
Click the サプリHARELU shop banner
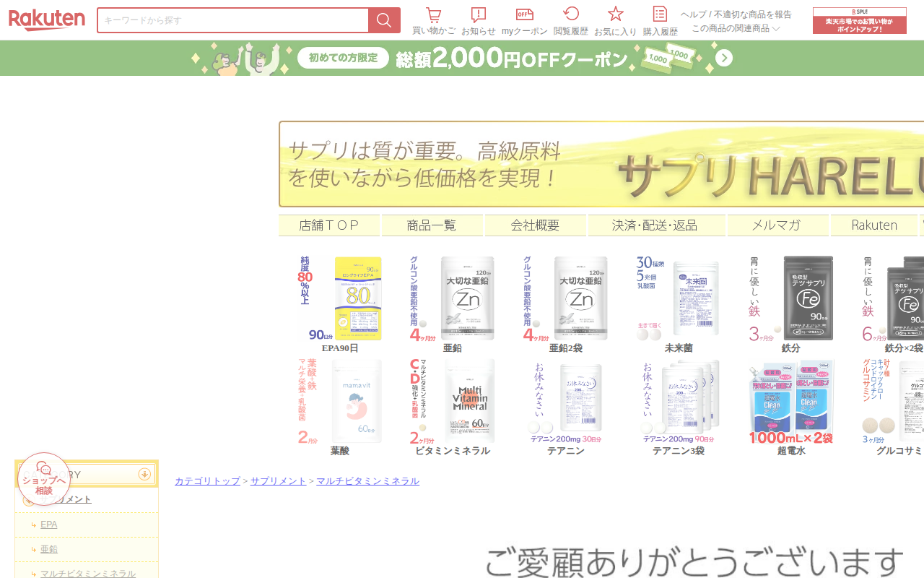coord(601,164)
